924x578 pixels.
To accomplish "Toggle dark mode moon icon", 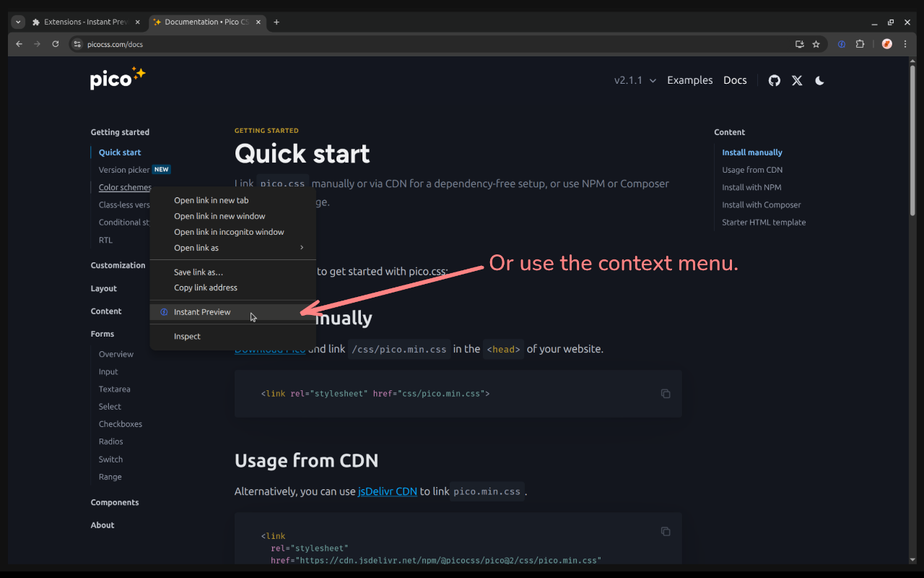I will pos(819,80).
